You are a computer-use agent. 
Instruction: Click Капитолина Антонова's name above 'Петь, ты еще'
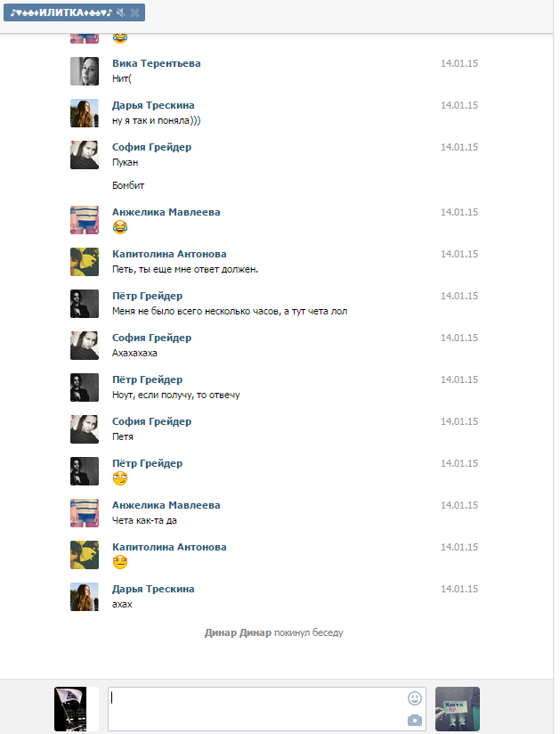(x=169, y=254)
